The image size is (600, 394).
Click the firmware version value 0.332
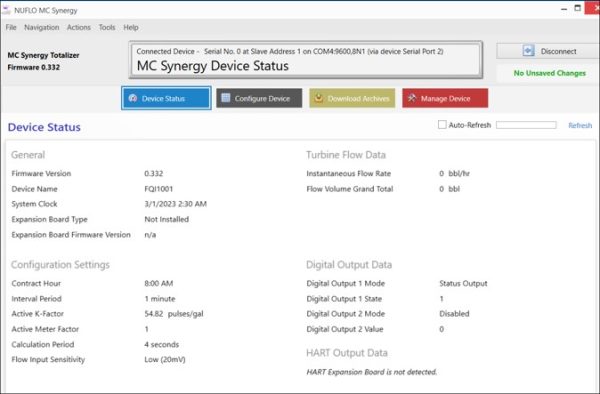pyautogui.click(x=153, y=174)
